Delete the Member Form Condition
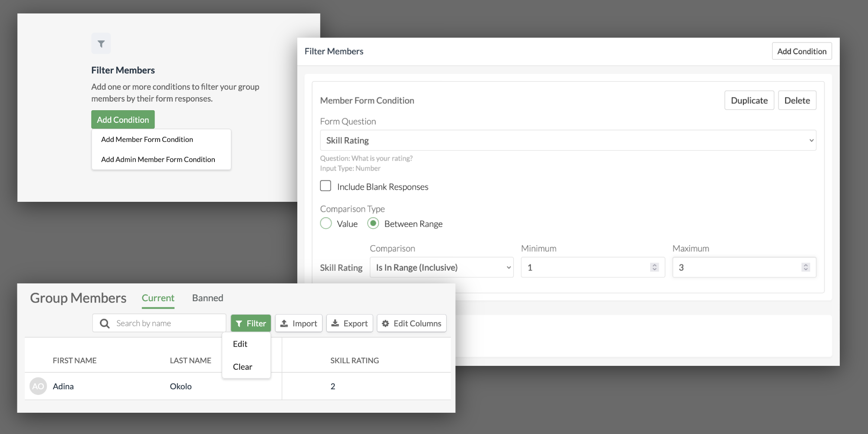The image size is (868, 434). tap(797, 100)
